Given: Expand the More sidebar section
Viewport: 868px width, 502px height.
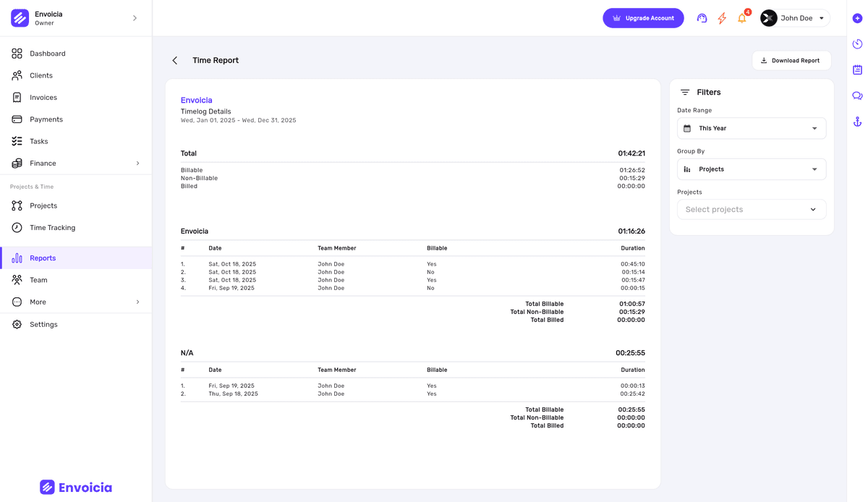Looking at the screenshot, I should pyautogui.click(x=75, y=302).
